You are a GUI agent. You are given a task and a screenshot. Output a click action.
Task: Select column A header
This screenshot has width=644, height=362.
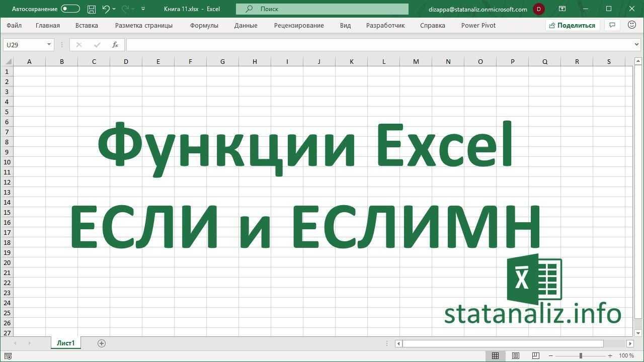click(29, 61)
